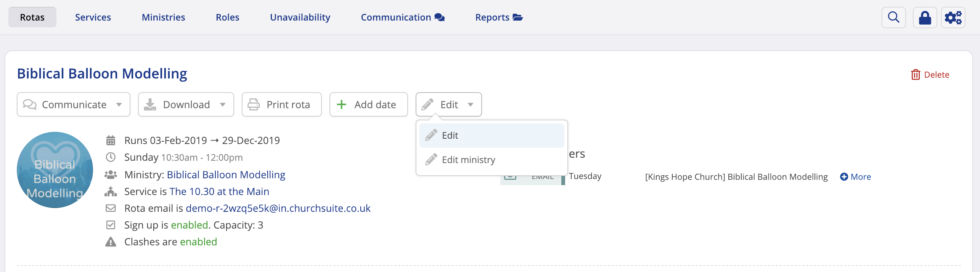This screenshot has width=980, height=272.
Task: Go to the Unavailability tab
Action: coord(300,18)
